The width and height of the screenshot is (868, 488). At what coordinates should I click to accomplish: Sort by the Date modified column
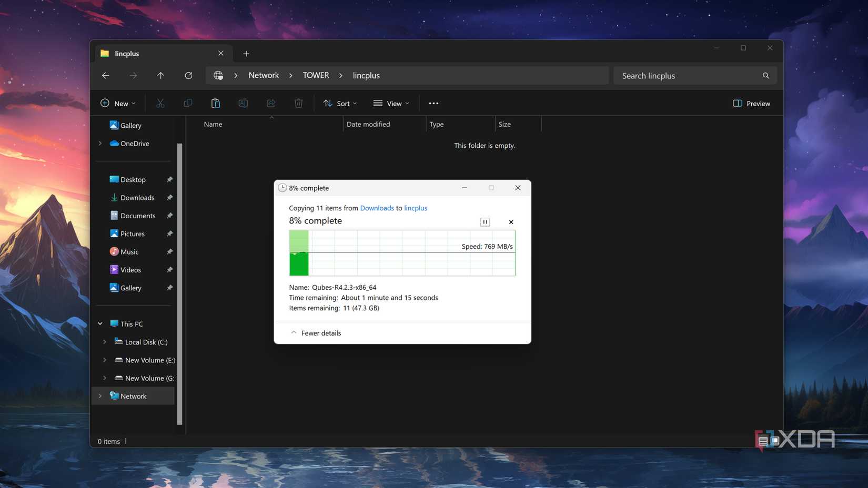pyautogui.click(x=368, y=124)
